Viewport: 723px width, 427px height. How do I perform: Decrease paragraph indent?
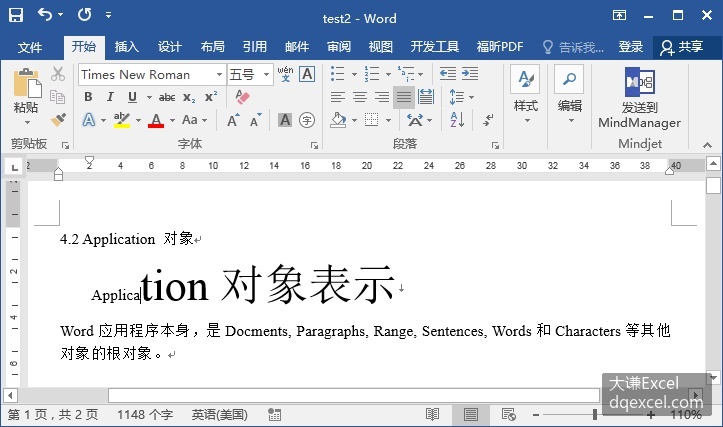pos(448,73)
